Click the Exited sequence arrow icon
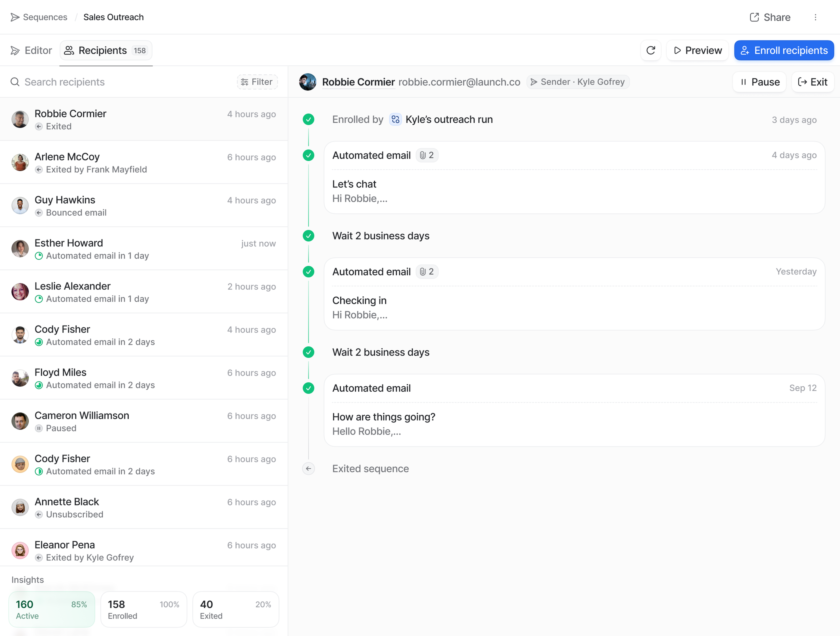 pyautogui.click(x=308, y=469)
